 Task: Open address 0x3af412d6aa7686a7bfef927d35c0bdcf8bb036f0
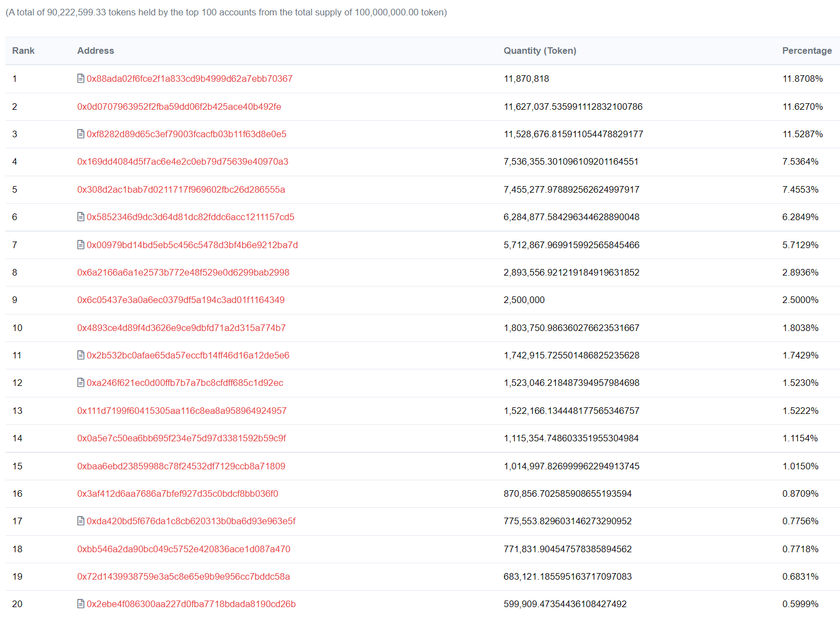178,493
